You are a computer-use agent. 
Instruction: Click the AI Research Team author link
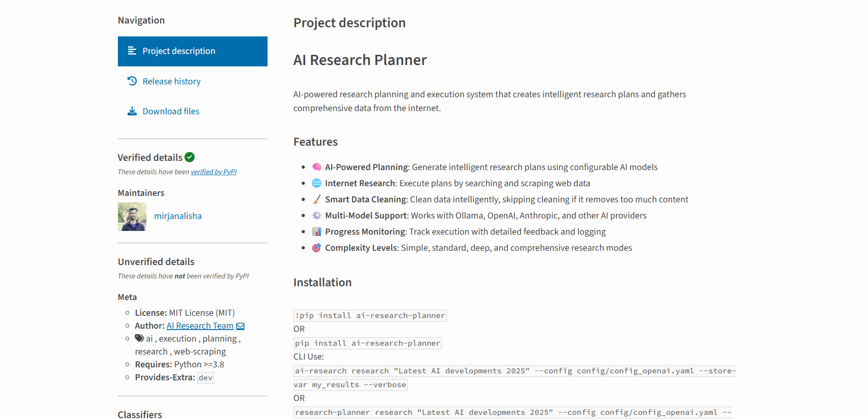(x=199, y=325)
